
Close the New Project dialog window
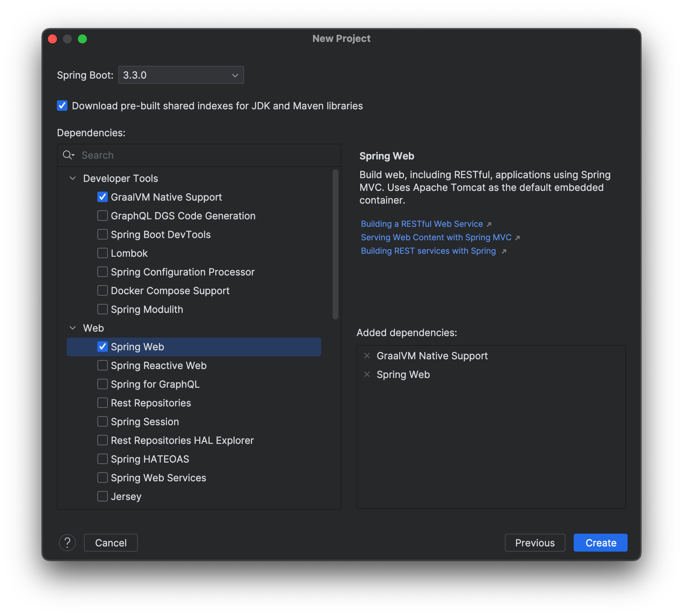coord(52,39)
